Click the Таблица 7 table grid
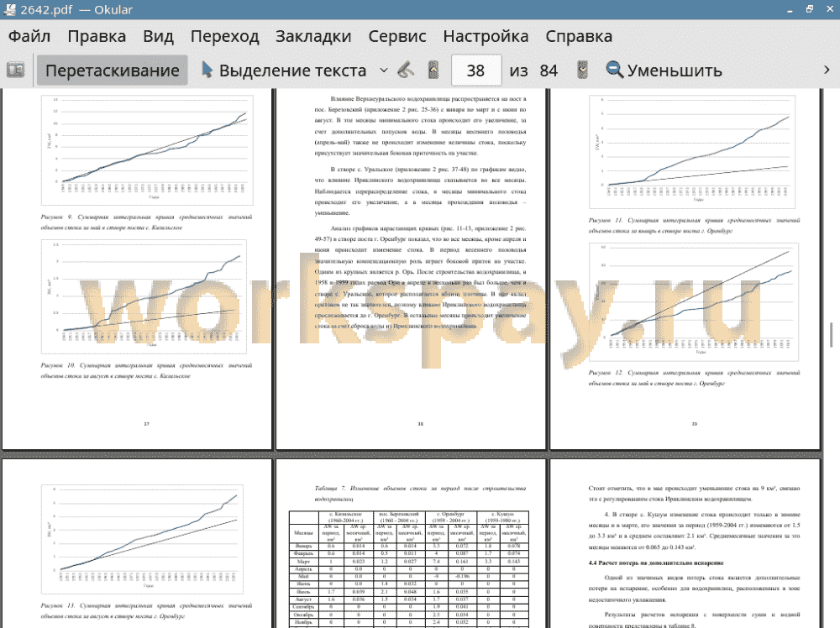This screenshot has height=628, width=840. pos(409,569)
